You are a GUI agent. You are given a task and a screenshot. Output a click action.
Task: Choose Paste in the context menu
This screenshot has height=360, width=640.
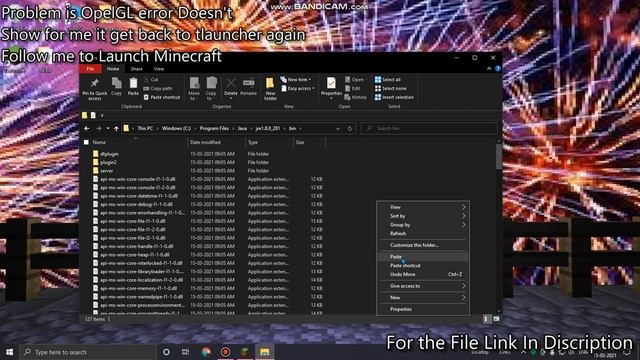point(423,257)
